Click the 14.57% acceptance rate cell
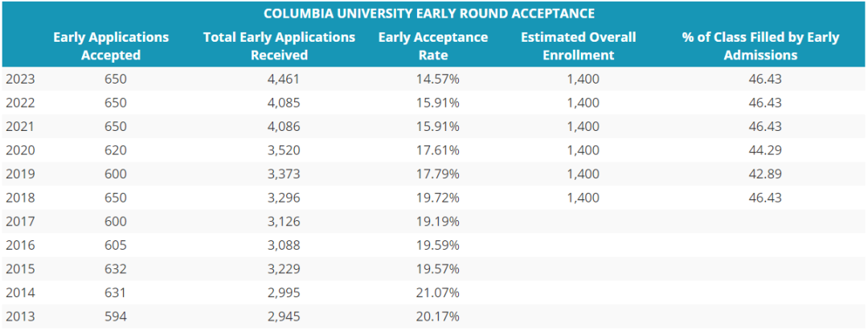 click(438, 79)
